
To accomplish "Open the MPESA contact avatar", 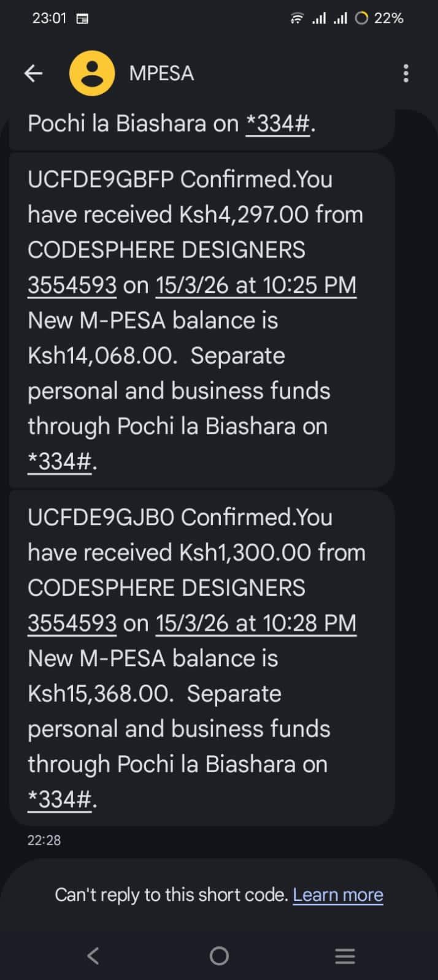I will pyautogui.click(x=92, y=74).
